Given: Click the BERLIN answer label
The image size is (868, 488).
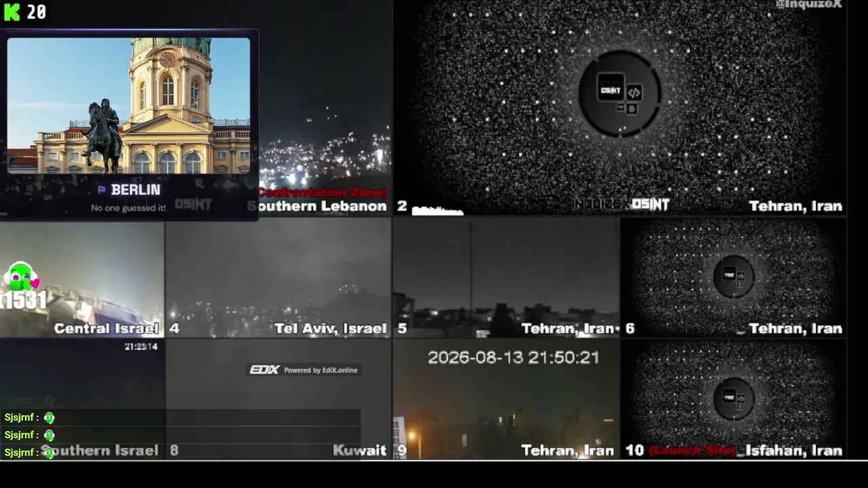Looking at the screenshot, I should pos(136,190).
